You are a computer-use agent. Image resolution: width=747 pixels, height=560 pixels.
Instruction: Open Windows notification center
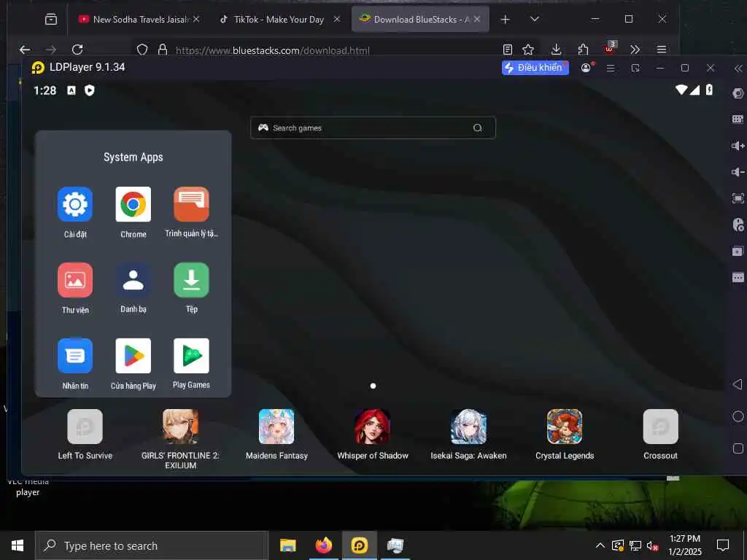[x=723, y=545]
